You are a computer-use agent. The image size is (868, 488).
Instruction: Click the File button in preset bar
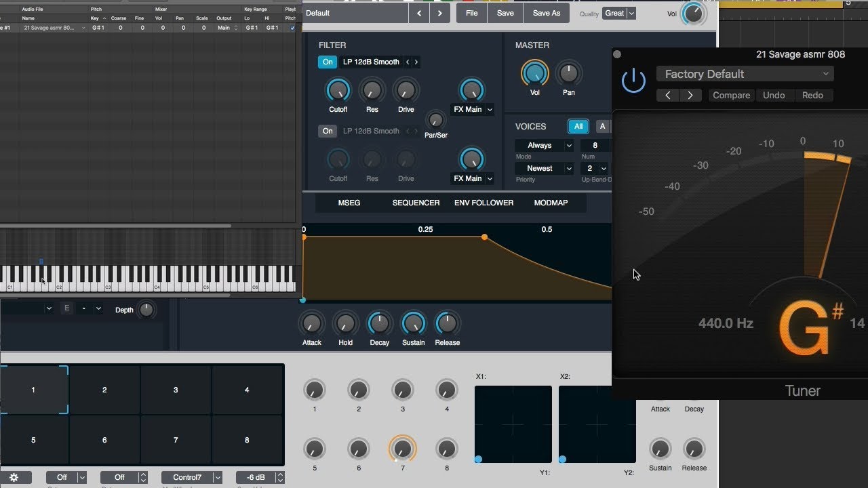471,13
